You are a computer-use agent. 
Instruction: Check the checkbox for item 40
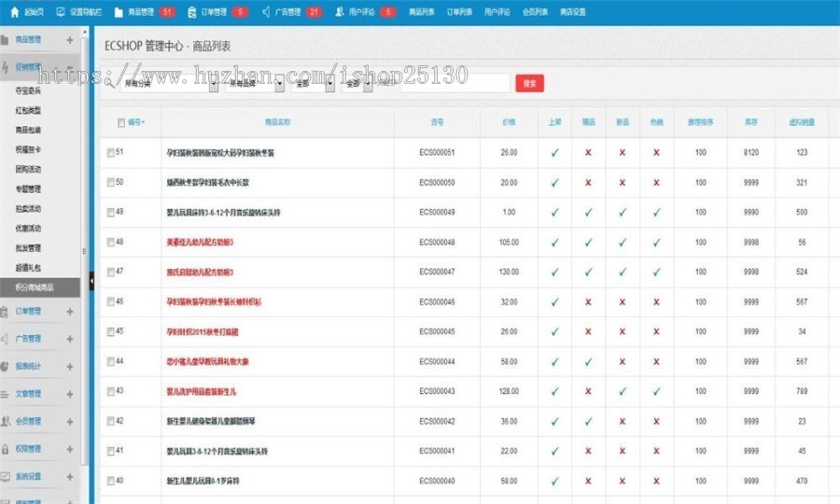(x=110, y=481)
